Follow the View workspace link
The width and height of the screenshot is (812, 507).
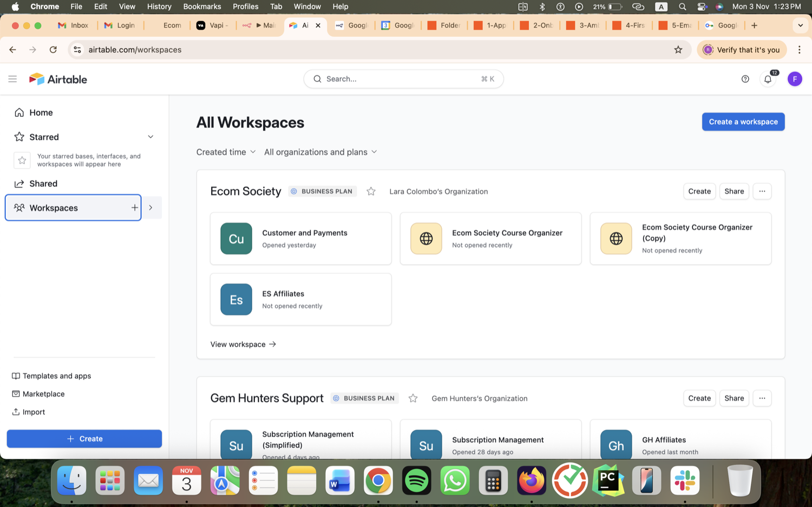[x=243, y=344]
